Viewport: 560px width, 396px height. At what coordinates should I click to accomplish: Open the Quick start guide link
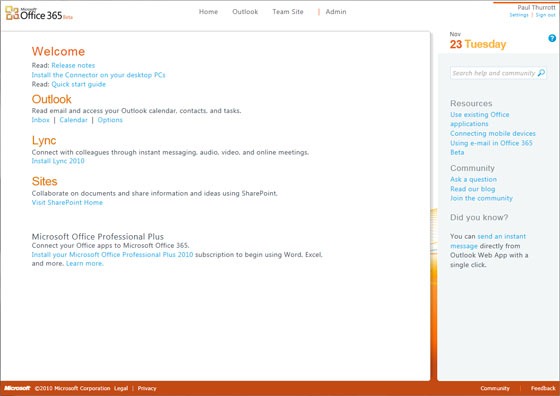[79, 84]
